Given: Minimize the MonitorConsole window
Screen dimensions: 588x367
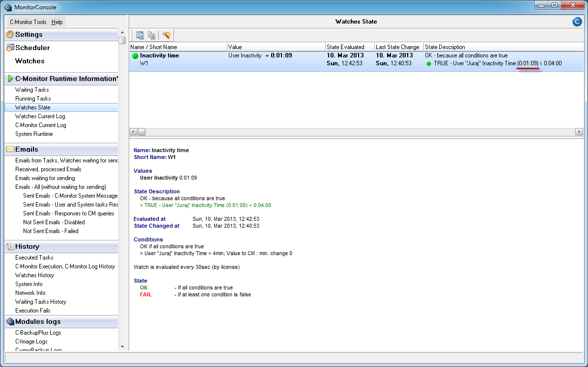Looking at the screenshot, I should [x=541, y=5].
